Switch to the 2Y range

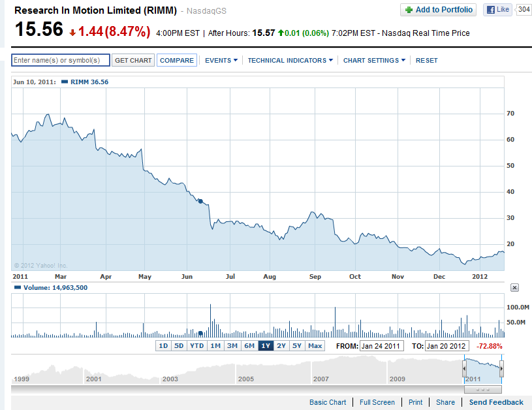click(x=281, y=346)
